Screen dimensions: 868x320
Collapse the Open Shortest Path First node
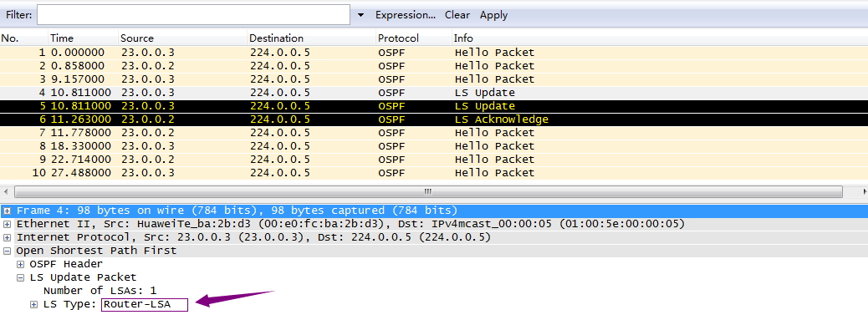point(8,251)
